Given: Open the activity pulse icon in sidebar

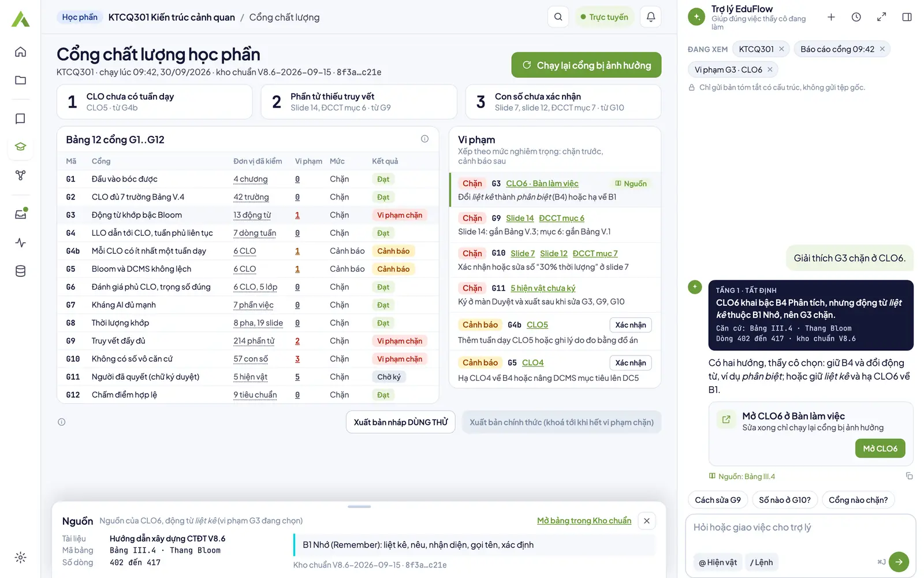Looking at the screenshot, I should [x=20, y=243].
